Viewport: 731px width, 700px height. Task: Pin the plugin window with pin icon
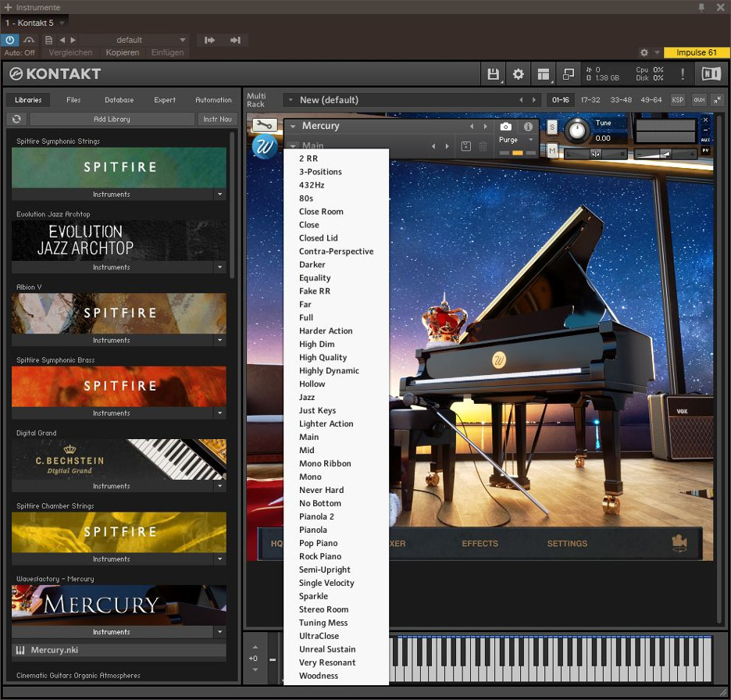coord(701,7)
